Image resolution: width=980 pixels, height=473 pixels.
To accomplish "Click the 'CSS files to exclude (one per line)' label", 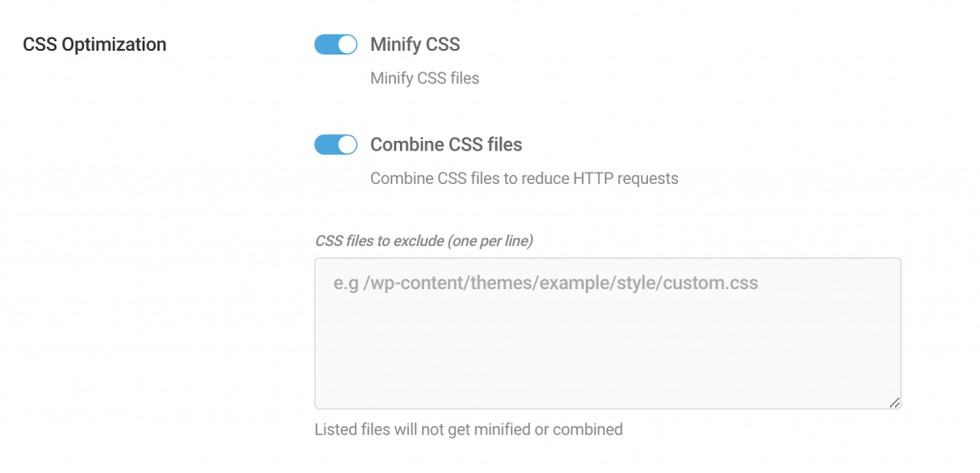I will (x=424, y=241).
